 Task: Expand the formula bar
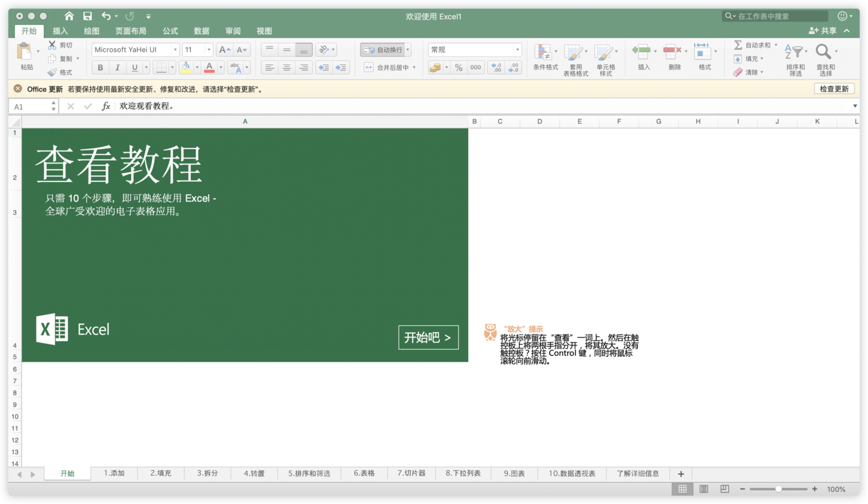(855, 106)
